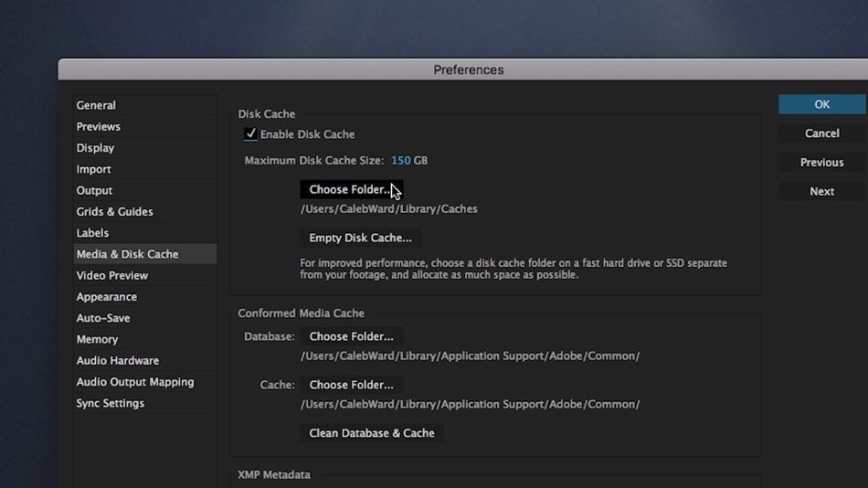The height and width of the screenshot is (488, 868).
Task: Switch to Memory preferences
Action: coord(98,339)
